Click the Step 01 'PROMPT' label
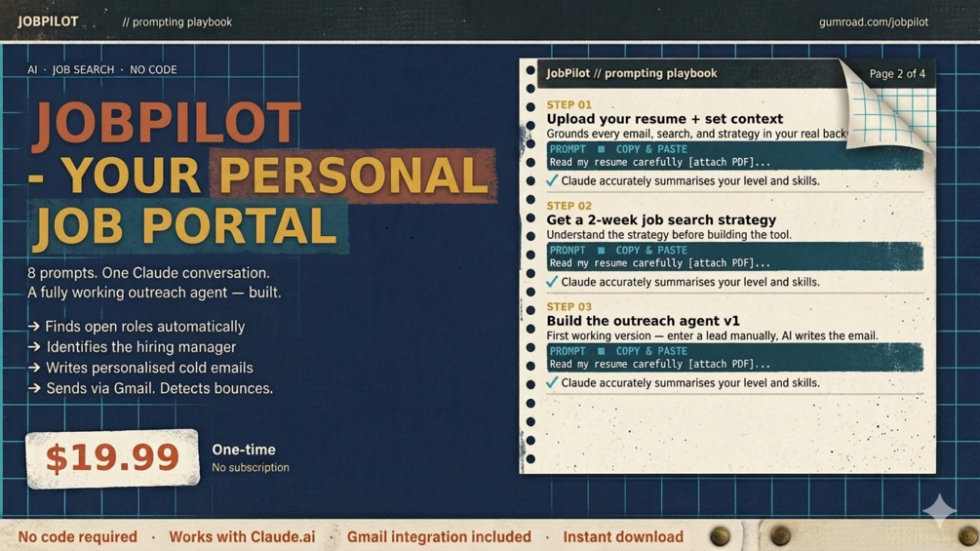 pyautogui.click(x=568, y=149)
